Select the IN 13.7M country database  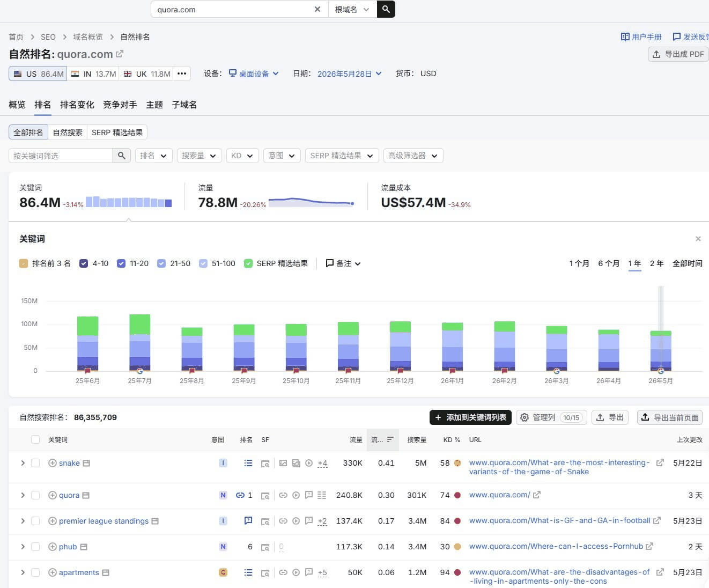pos(93,73)
